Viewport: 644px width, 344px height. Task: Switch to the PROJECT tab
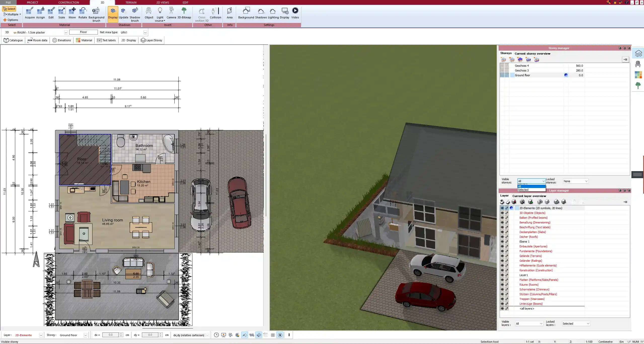pos(32,3)
